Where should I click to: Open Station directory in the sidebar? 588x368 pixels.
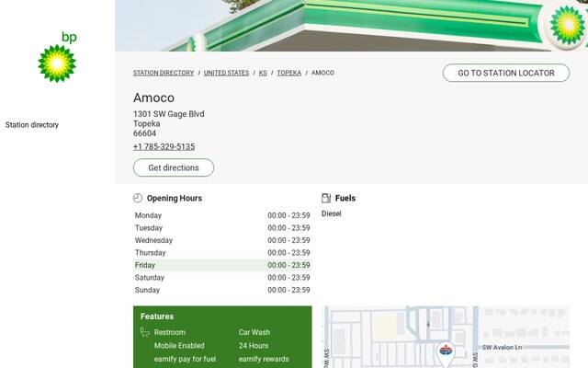pos(32,125)
